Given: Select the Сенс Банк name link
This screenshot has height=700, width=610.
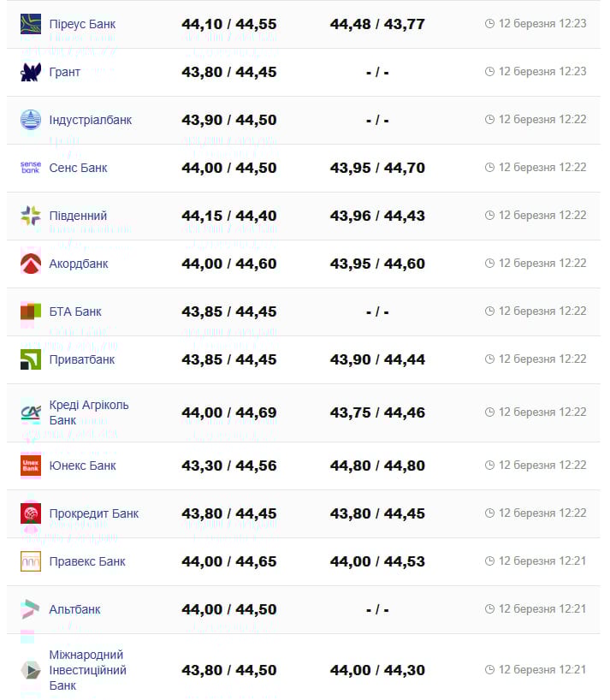Looking at the screenshot, I should pos(79,168).
